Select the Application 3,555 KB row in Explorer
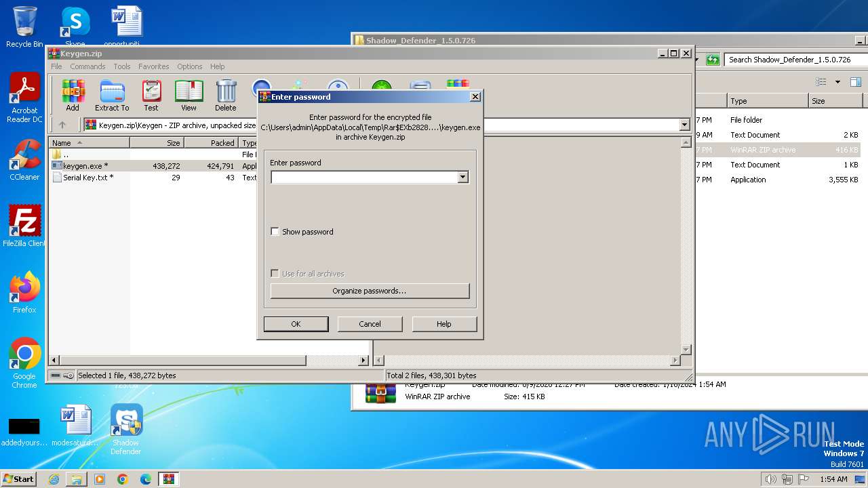The image size is (868, 488). coord(777,180)
